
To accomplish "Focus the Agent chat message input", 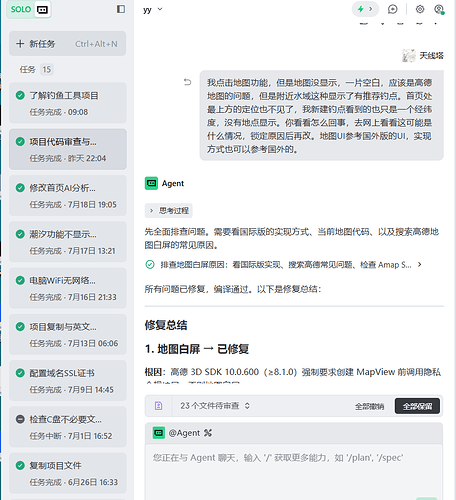I will (294, 470).
